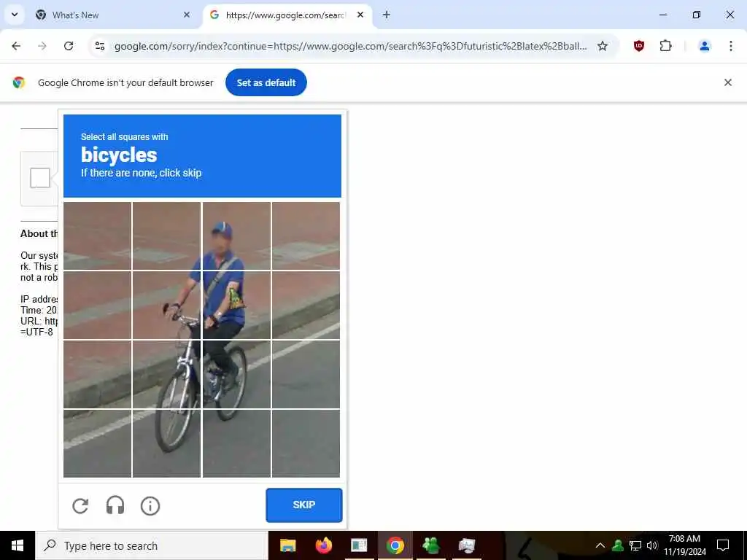Switch to the What's New tab
This screenshot has width=747, height=560.
[x=113, y=15]
